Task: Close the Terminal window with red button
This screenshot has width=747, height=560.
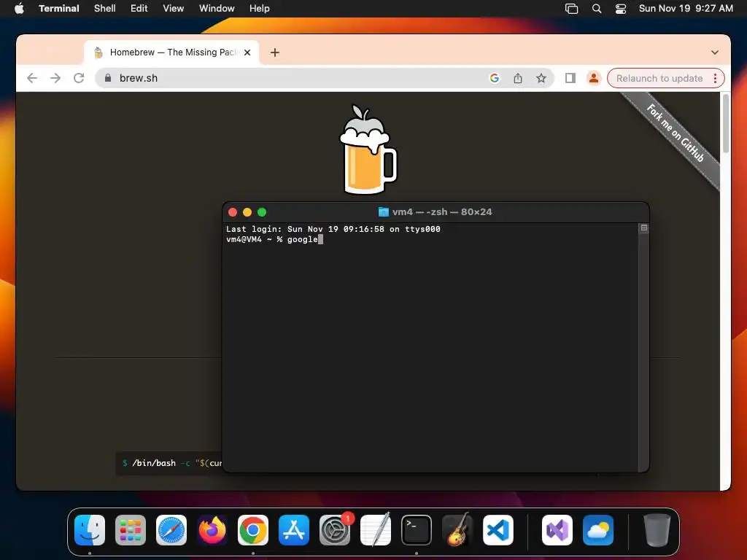Action: tap(233, 212)
